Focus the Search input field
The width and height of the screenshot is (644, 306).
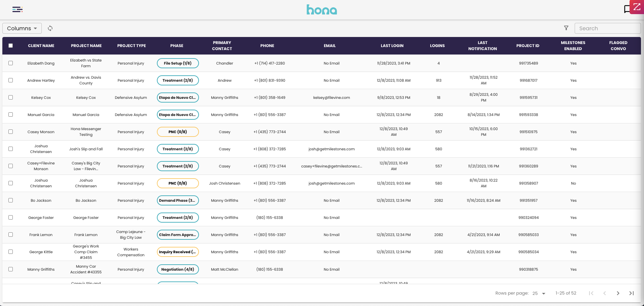pos(607,28)
